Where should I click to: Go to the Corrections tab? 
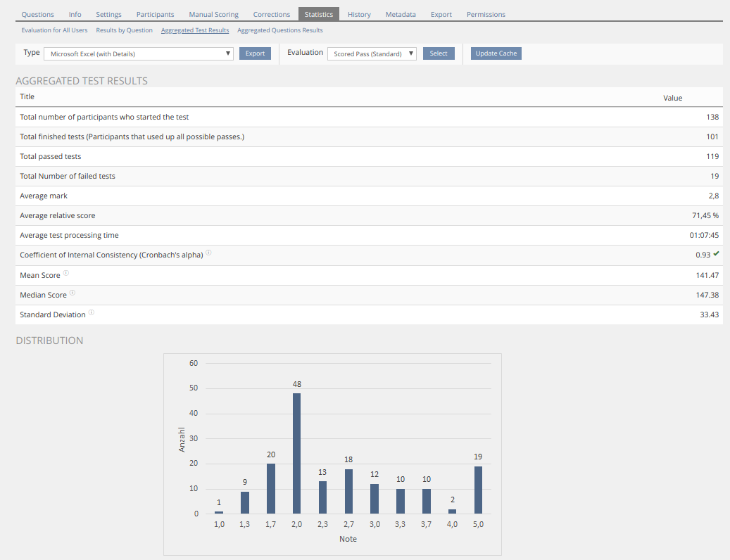pyautogui.click(x=271, y=14)
